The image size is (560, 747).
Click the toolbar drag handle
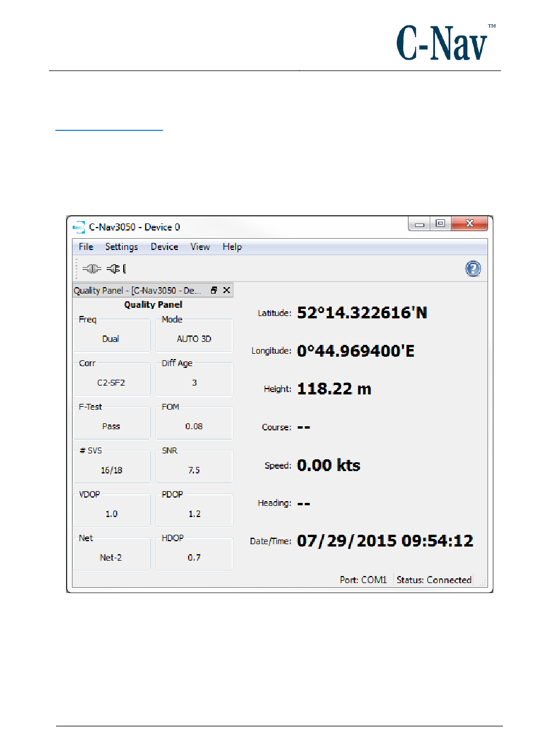[77, 269]
